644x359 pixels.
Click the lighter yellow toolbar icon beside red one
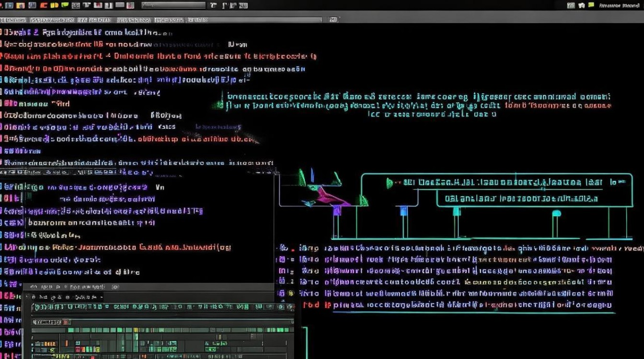[x=54, y=5]
